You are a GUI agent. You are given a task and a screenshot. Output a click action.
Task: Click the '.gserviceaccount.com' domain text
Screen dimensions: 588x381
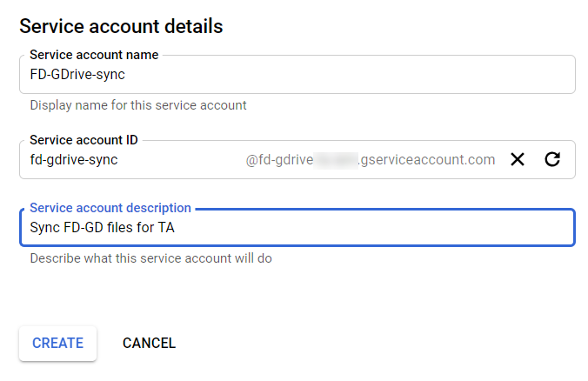[x=426, y=160]
